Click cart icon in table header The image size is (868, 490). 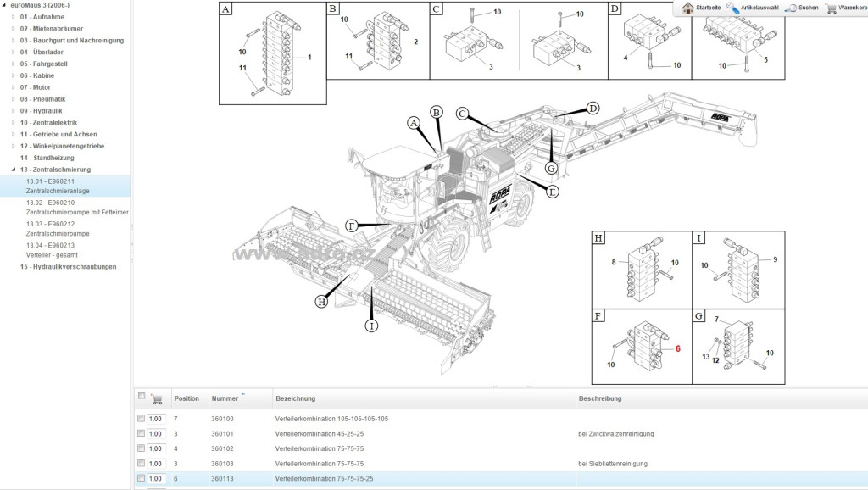(x=157, y=399)
